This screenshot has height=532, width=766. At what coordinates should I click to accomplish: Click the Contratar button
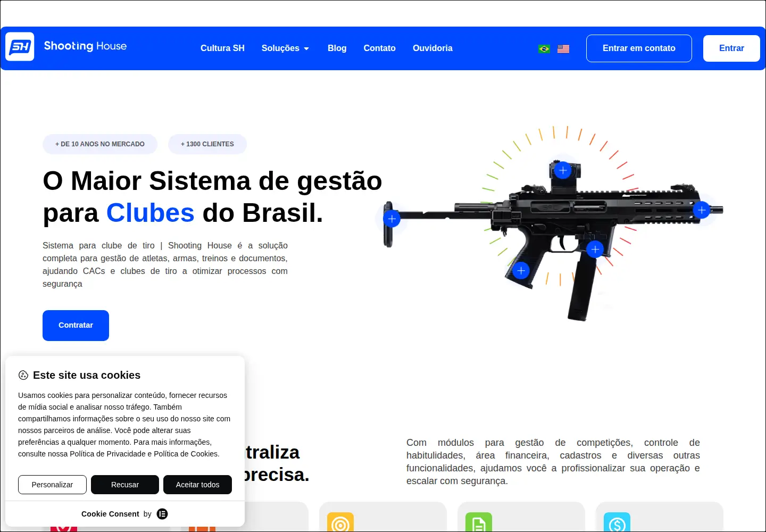click(76, 326)
